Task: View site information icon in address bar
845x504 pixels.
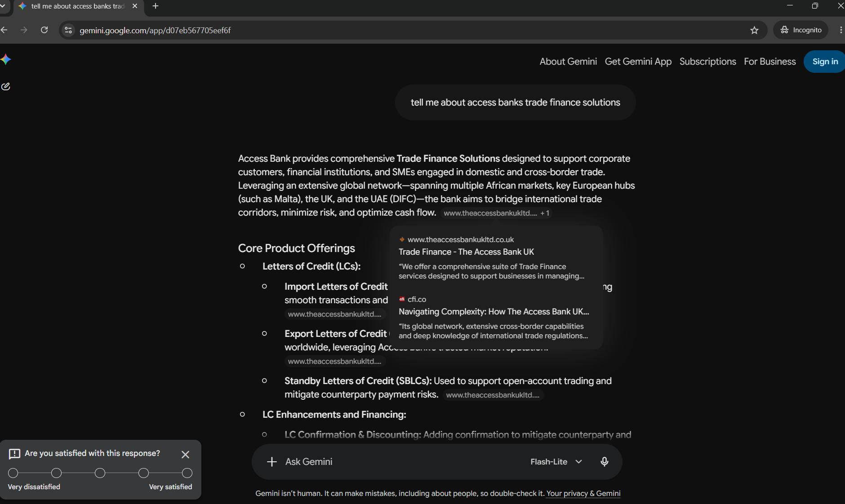Action: coord(68,30)
